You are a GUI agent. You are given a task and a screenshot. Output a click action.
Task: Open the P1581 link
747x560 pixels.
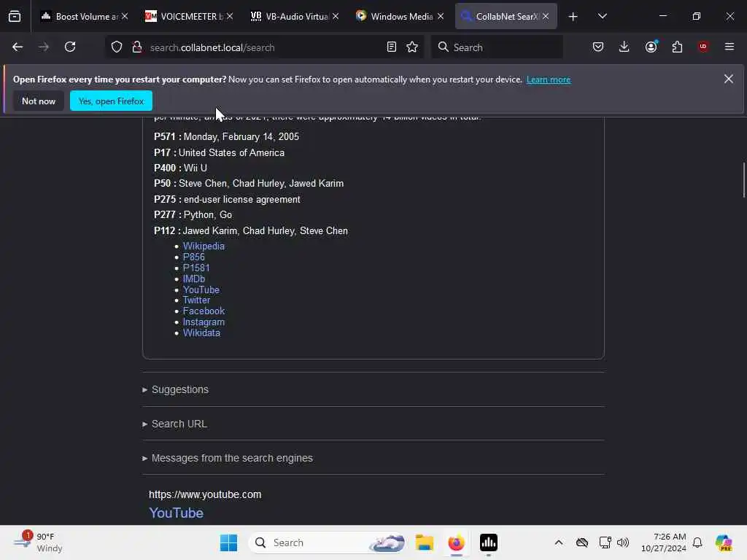point(196,268)
